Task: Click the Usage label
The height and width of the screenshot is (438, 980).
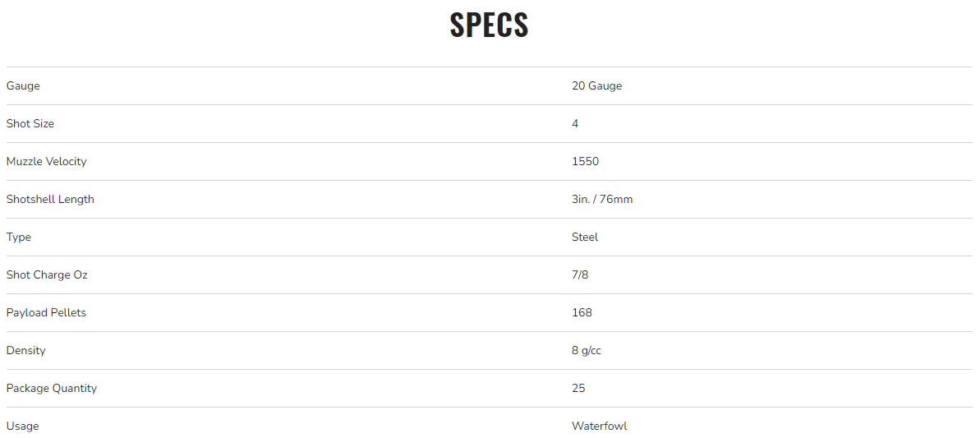Action: (22, 426)
